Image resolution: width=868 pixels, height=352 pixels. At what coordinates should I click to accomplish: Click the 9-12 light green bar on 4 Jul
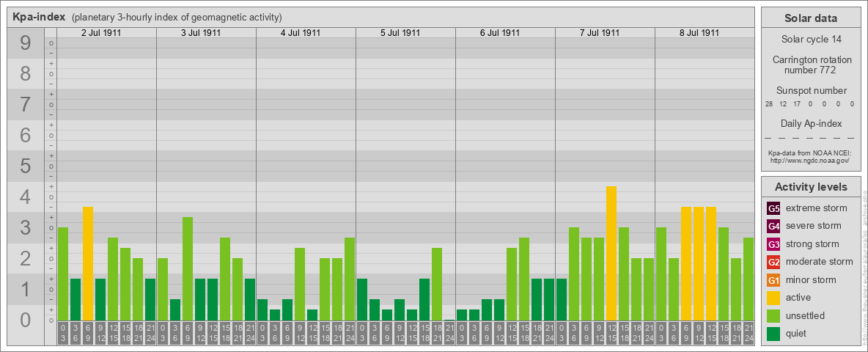(x=300, y=284)
